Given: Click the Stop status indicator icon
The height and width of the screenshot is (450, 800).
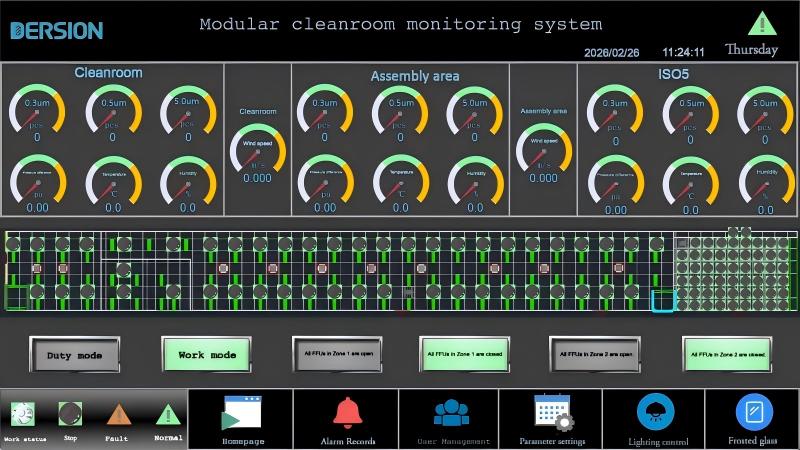Looking at the screenshot, I should pyautogui.click(x=69, y=414).
